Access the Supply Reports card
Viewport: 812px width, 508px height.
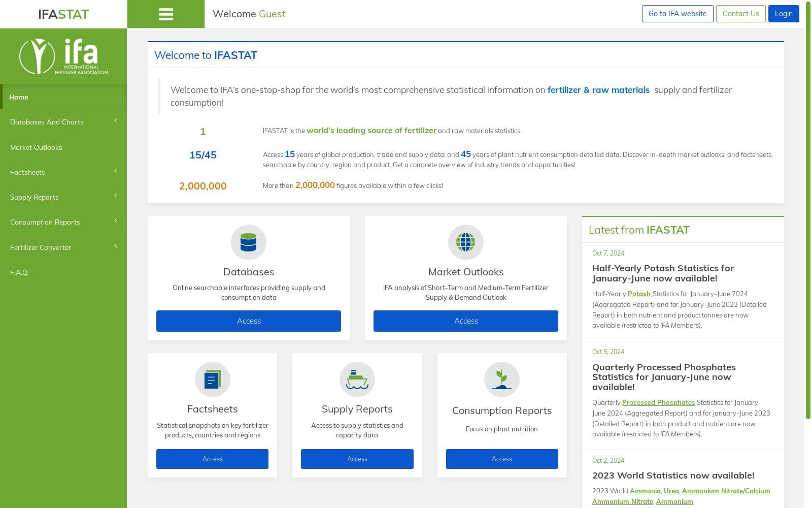pos(357,459)
